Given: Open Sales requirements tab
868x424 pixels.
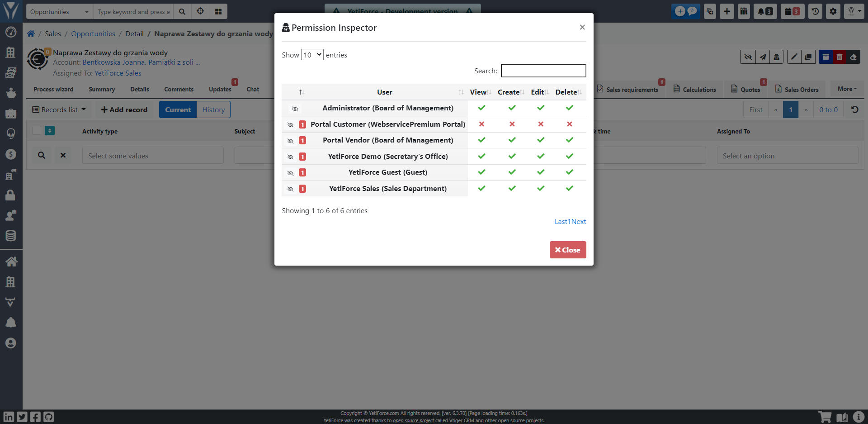Looking at the screenshot, I should (627, 89).
